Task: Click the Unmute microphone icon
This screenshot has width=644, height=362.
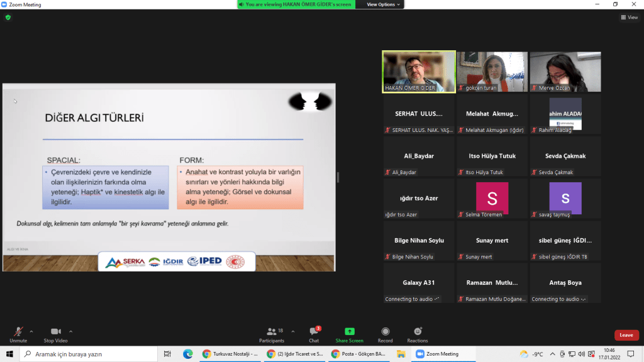Action: click(x=18, y=331)
